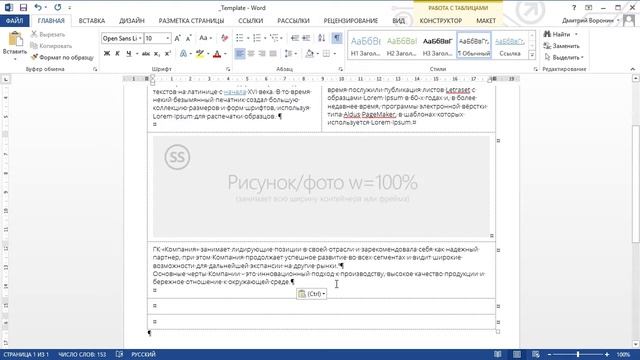Decrease paragraph indent

[295, 38]
